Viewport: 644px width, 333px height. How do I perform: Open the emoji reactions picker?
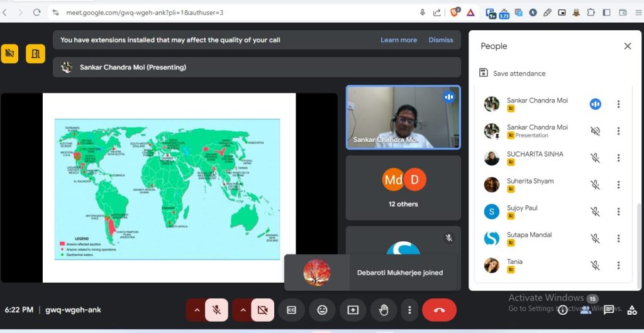[x=322, y=310]
